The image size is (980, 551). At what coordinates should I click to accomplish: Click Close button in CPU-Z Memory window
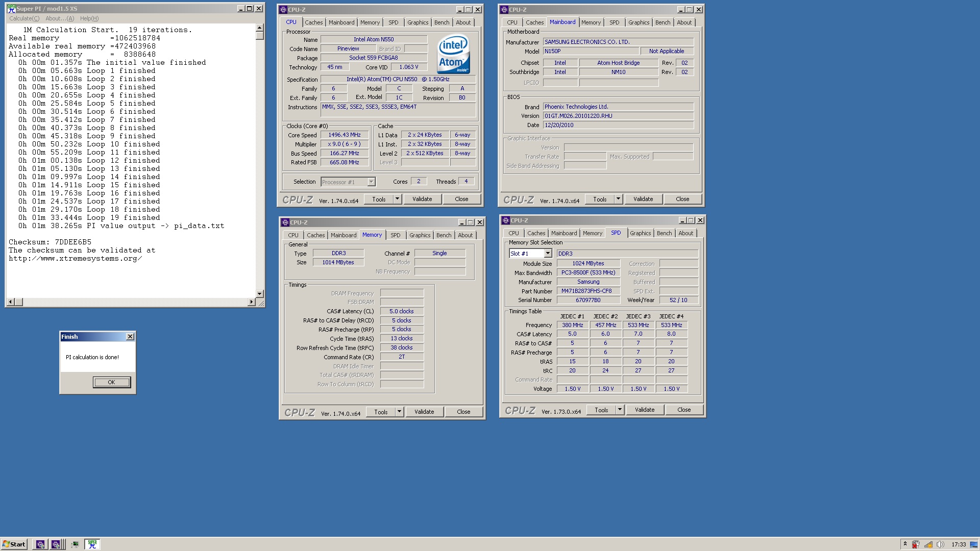pyautogui.click(x=463, y=412)
